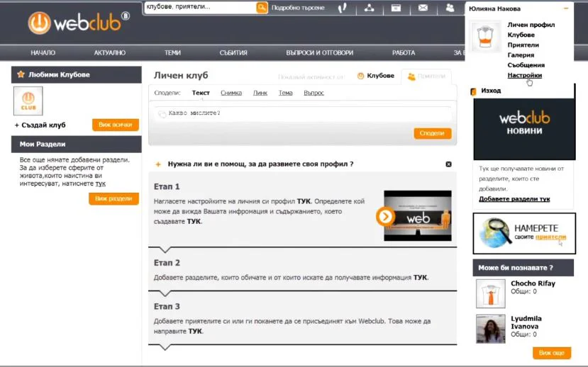Click the Сподели button

(x=433, y=133)
